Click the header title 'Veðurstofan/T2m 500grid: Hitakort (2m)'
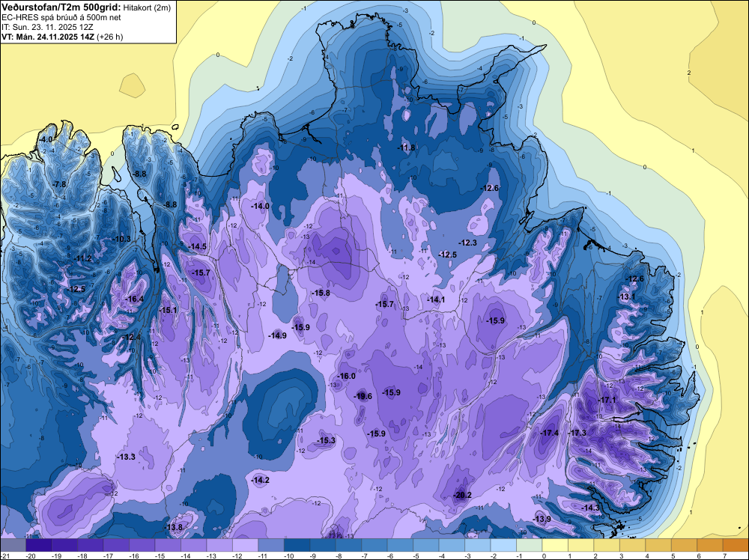Image resolution: width=749 pixels, height=560 pixels. click(x=86, y=7)
